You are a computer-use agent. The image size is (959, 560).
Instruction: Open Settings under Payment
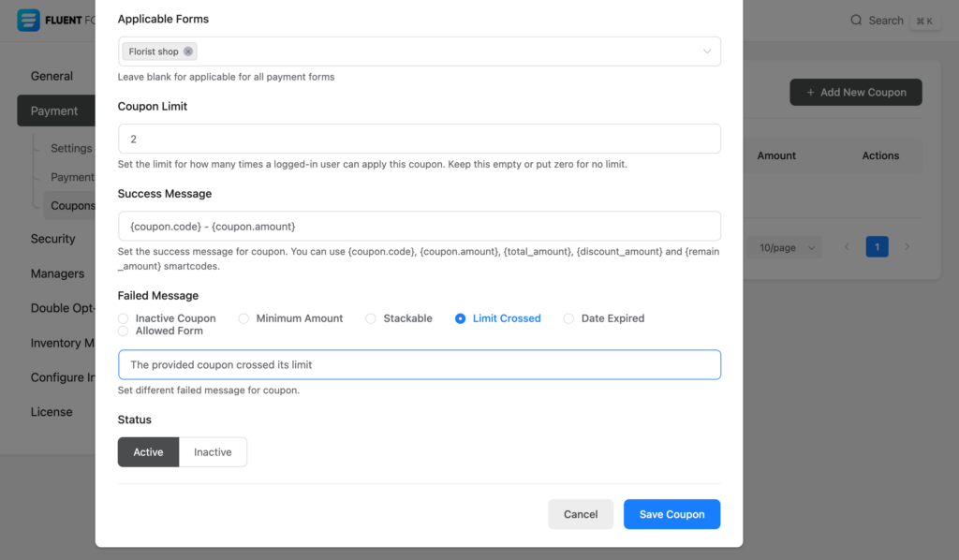(x=71, y=148)
